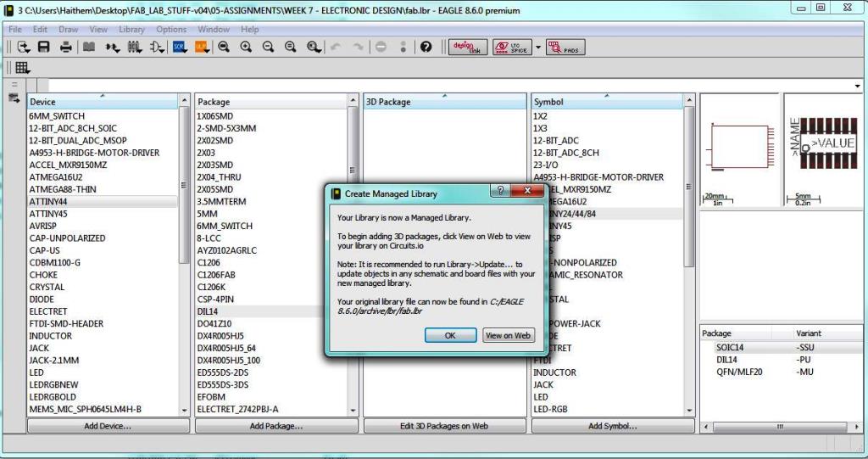Open the View menu

click(98, 30)
